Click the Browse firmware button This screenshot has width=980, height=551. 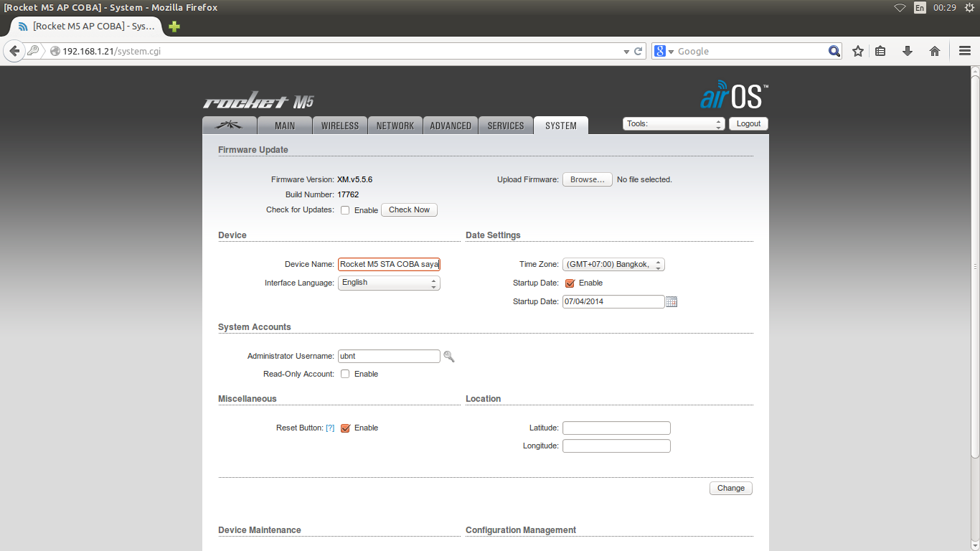[x=588, y=179]
